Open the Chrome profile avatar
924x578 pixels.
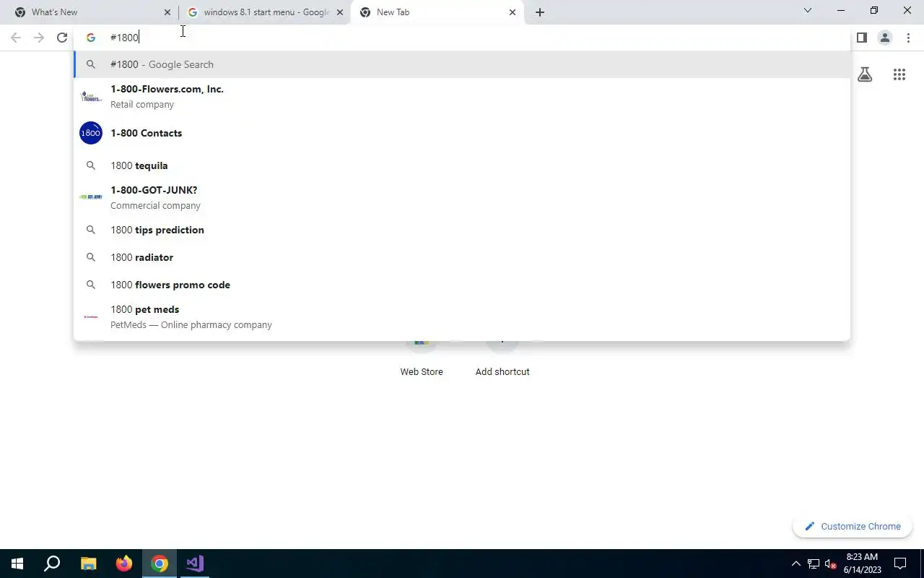coord(884,38)
